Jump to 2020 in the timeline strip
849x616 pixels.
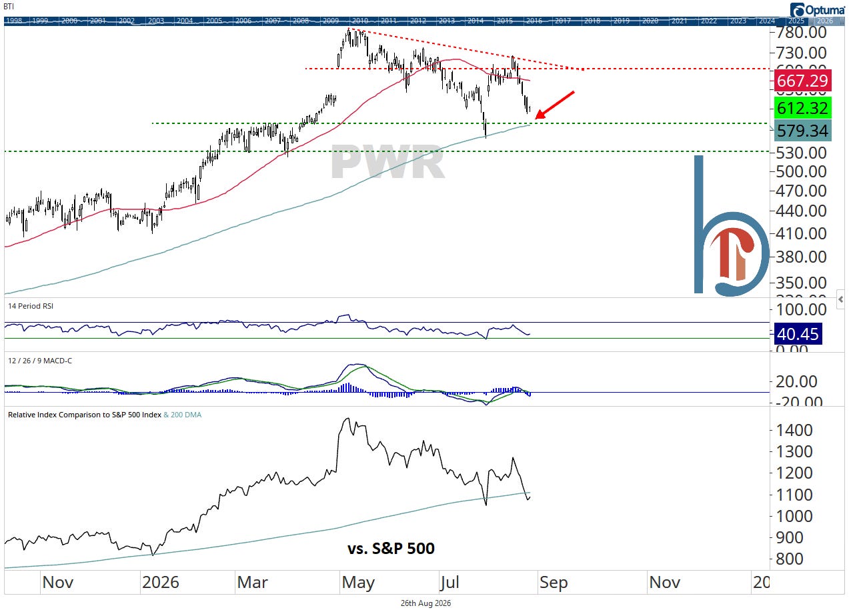[x=650, y=21]
